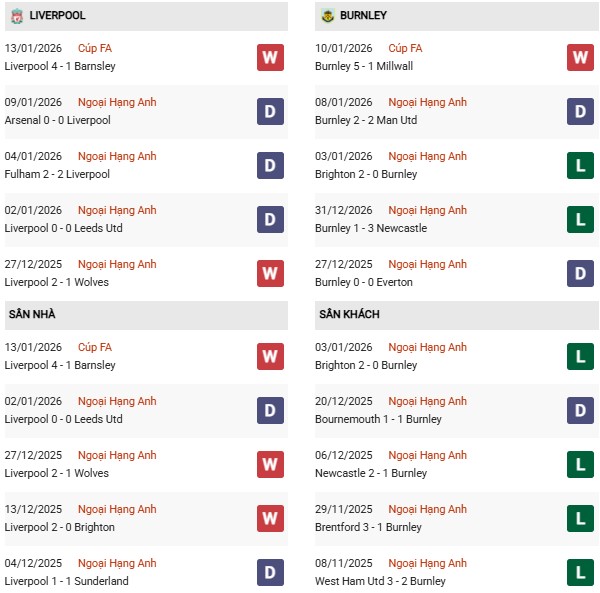Viewport: 600px width, 593px height.
Task: Open Cúp FA link above Burnley 5-1 Millwall
Action: click(x=405, y=48)
